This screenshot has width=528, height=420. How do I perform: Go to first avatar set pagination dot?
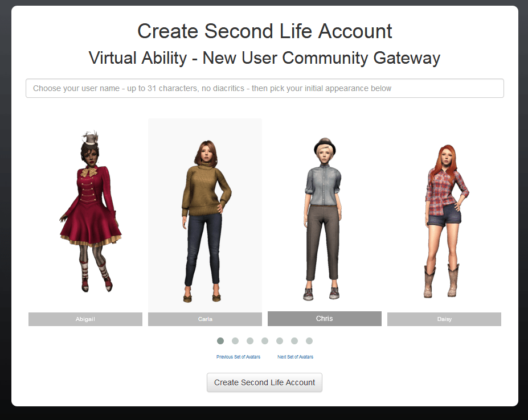220,341
